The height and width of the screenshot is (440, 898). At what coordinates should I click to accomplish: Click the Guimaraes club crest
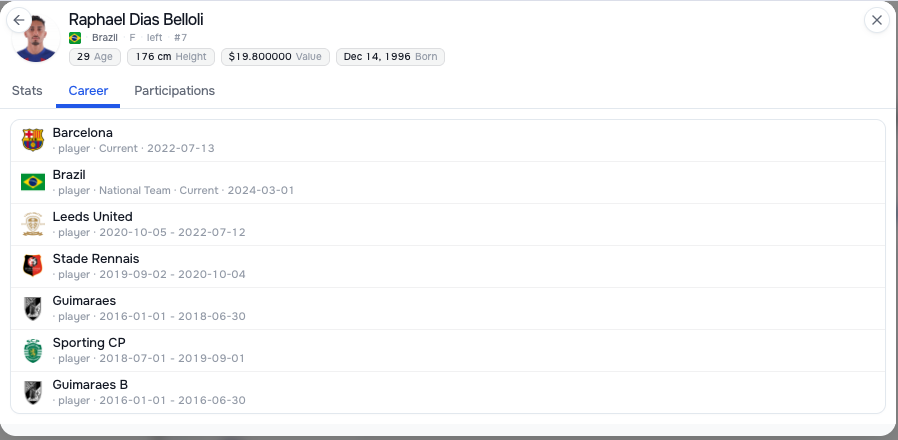(33, 308)
